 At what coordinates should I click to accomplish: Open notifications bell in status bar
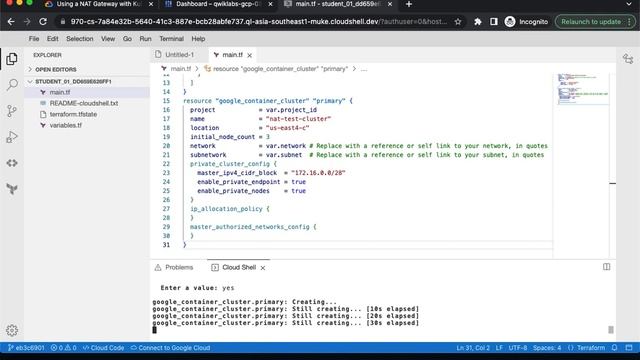point(614,348)
